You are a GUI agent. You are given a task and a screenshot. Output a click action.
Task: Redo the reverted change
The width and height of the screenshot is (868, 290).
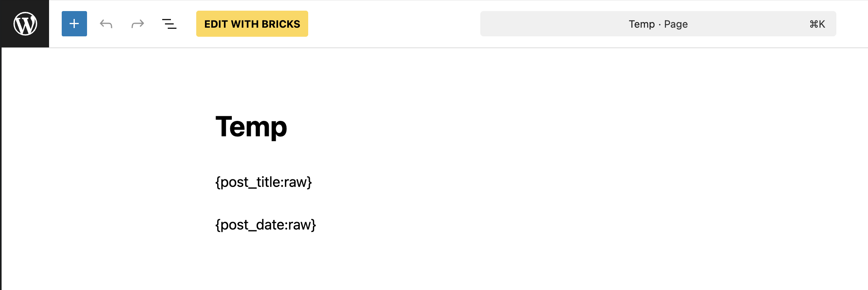click(137, 24)
